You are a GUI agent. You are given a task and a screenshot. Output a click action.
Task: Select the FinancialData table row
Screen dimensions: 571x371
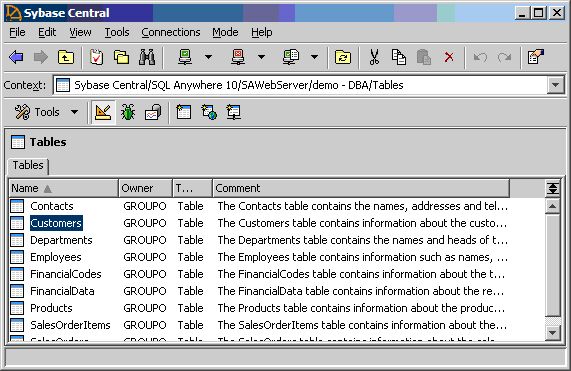[x=259, y=291]
